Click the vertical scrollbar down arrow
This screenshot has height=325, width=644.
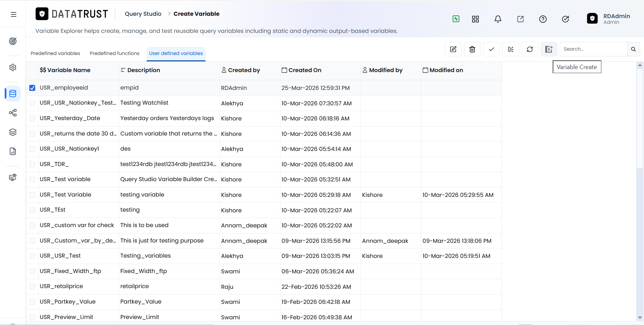tap(640, 318)
